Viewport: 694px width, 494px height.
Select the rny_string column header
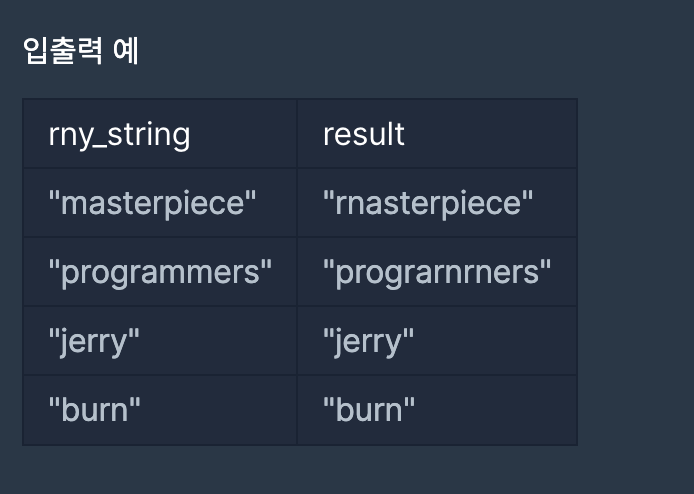point(160,134)
